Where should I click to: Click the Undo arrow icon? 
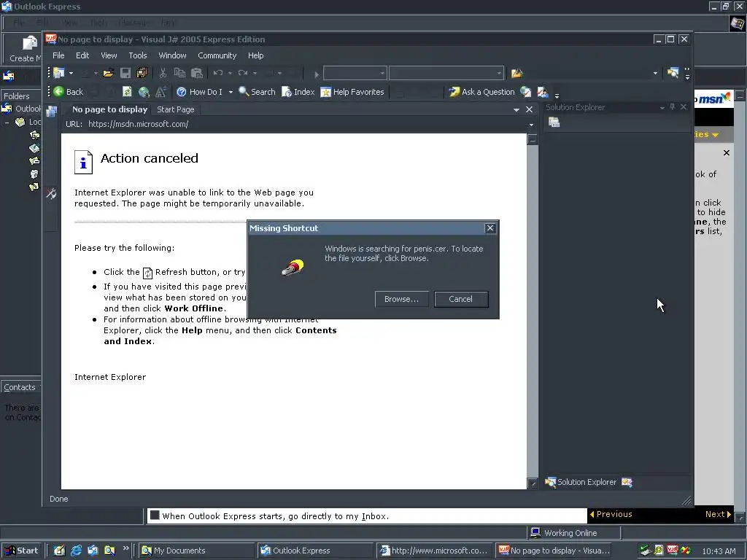click(218, 73)
